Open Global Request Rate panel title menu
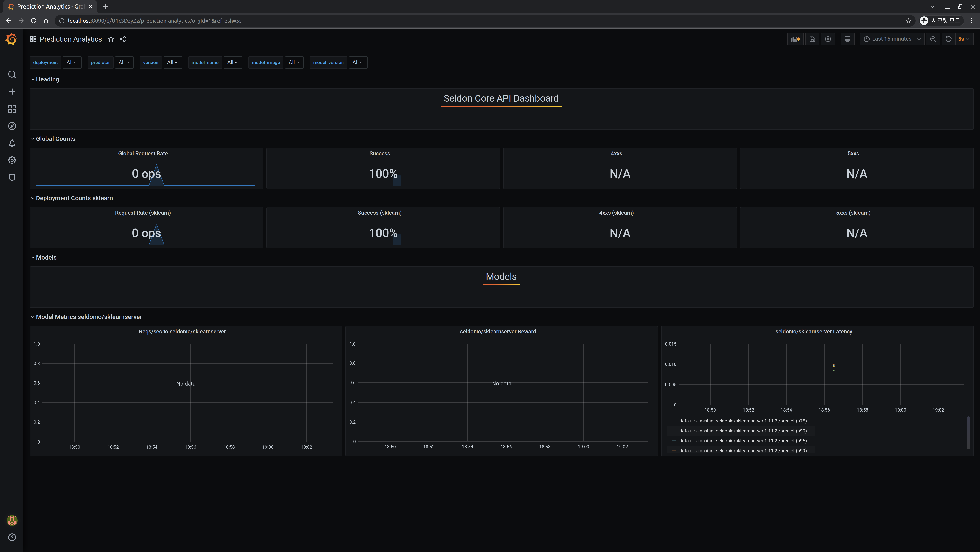980x552 pixels. [x=143, y=154]
